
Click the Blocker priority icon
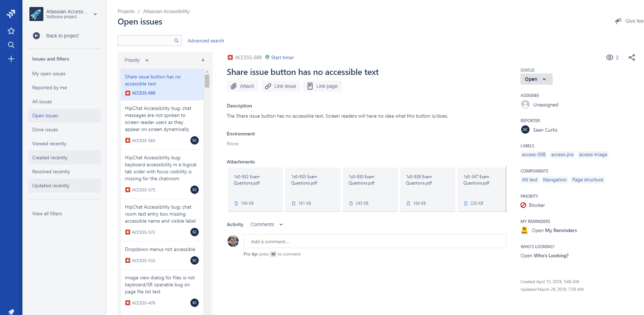tap(523, 205)
